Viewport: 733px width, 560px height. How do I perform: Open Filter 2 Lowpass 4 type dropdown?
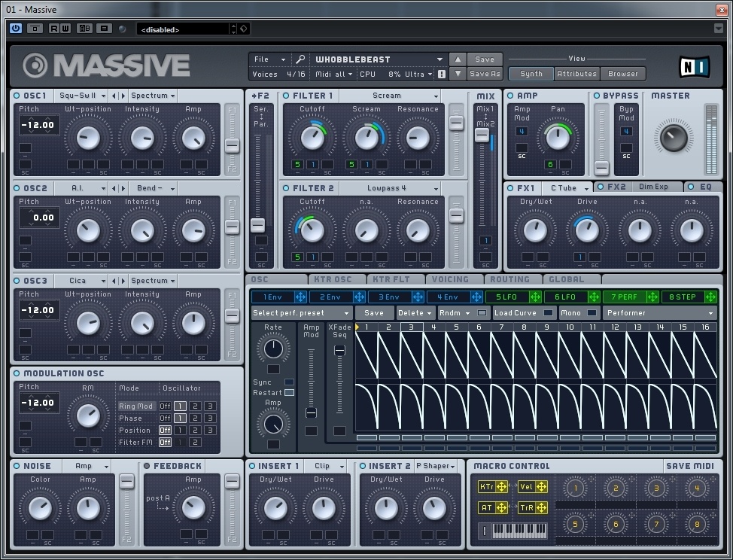[x=391, y=188]
